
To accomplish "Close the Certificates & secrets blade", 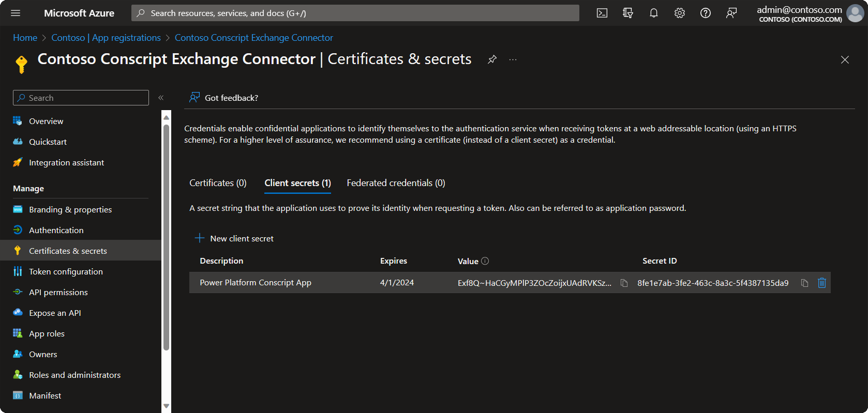I will [845, 60].
